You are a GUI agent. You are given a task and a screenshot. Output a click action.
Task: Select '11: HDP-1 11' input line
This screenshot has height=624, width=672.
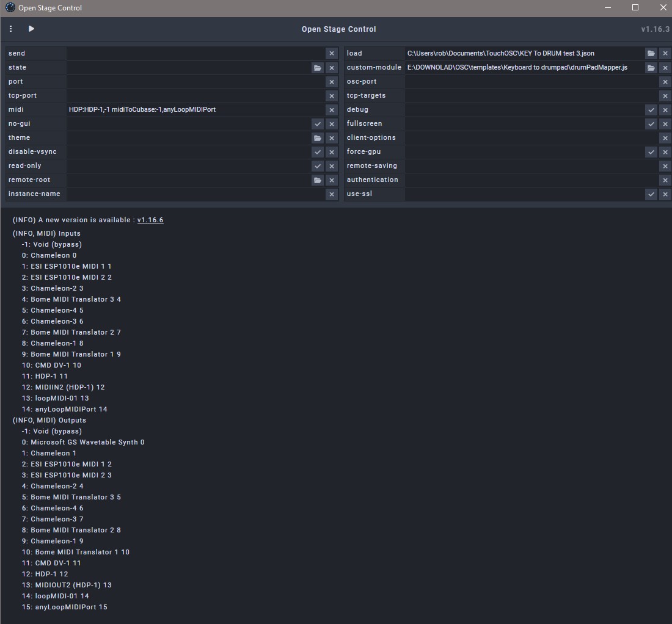pyautogui.click(x=45, y=376)
